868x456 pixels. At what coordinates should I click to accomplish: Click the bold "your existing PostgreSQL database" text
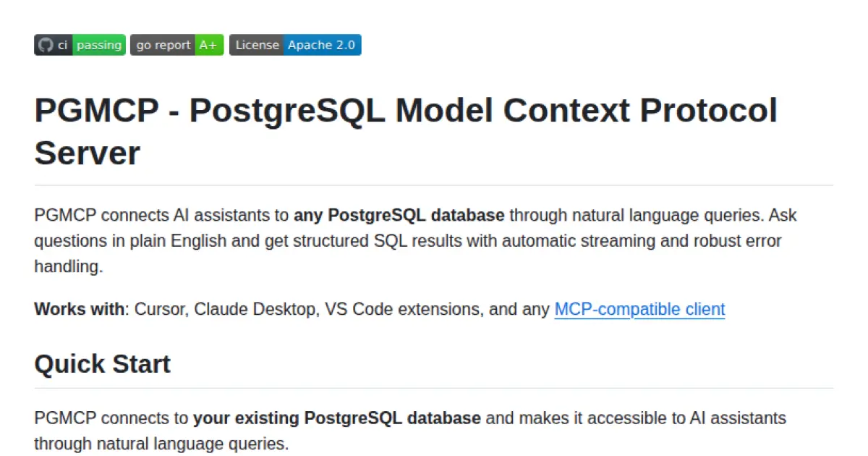pos(337,418)
